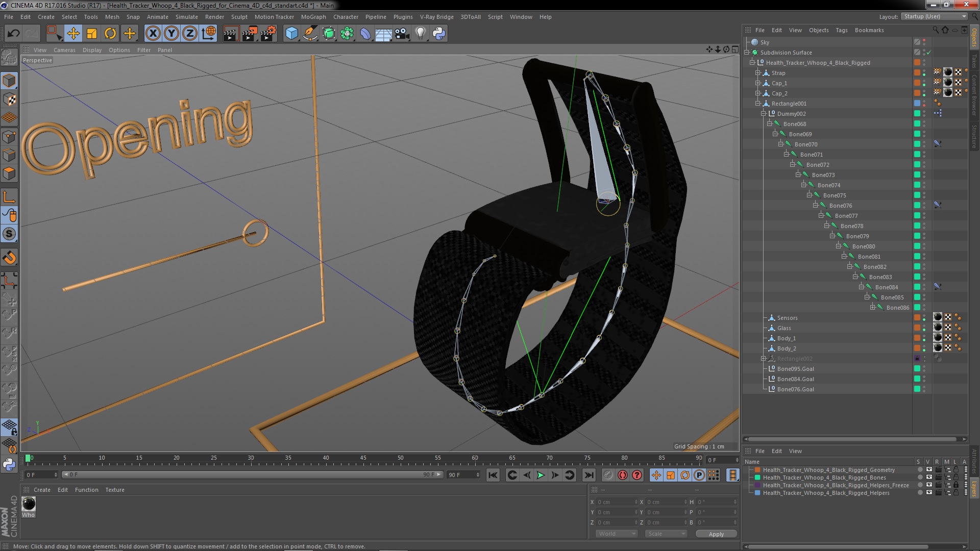Image resolution: width=980 pixels, height=551 pixels.
Task: Select the Scale tool
Action: [92, 34]
